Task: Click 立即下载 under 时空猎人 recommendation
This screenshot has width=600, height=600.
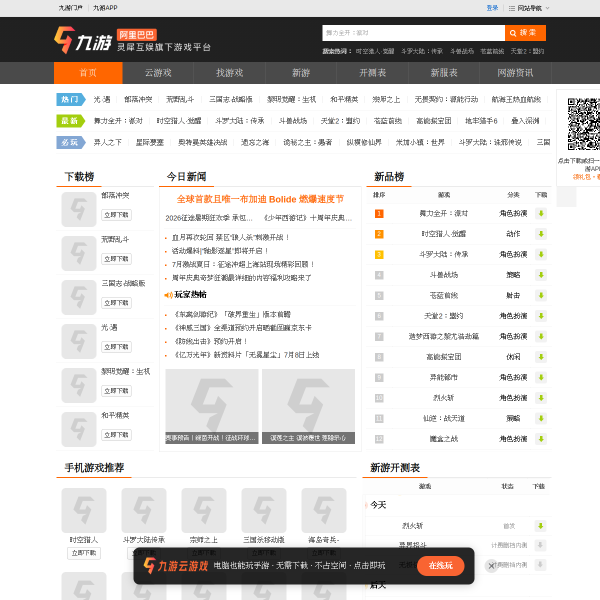Action: coord(84,553)
